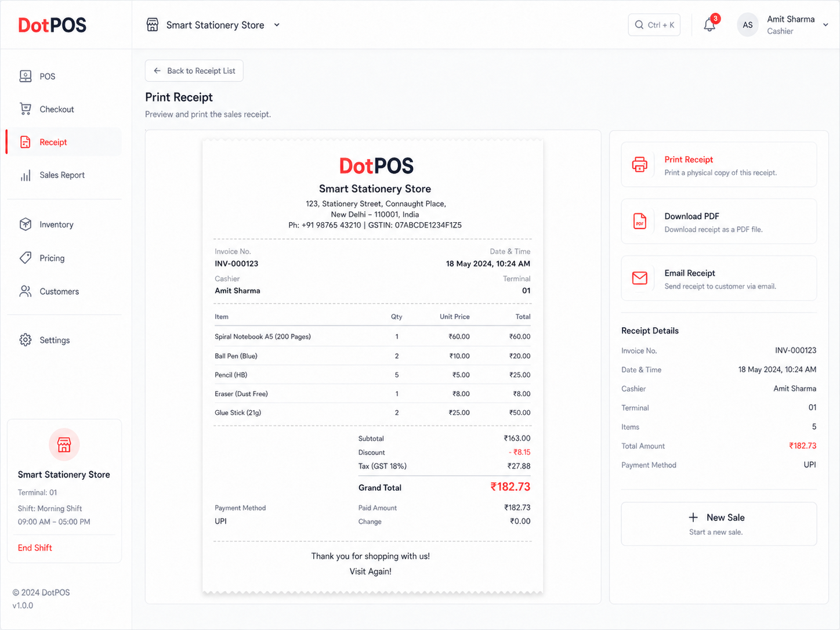Click the Checkout cart icon
Image resolution: width=840 pixels, height=630 pixels.
click(x=26, y=109)
